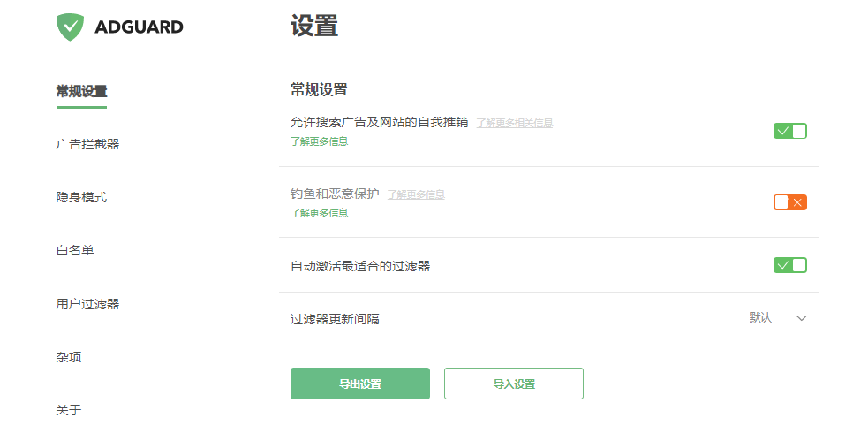Screen dimensions: 868x441
Task: Select 隐身模式 from the sidebar
Action: click(81, 197)
